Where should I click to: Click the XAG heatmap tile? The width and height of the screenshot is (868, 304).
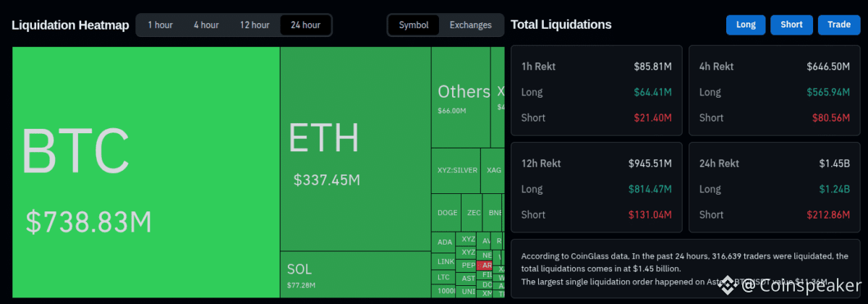click(493, 171)
